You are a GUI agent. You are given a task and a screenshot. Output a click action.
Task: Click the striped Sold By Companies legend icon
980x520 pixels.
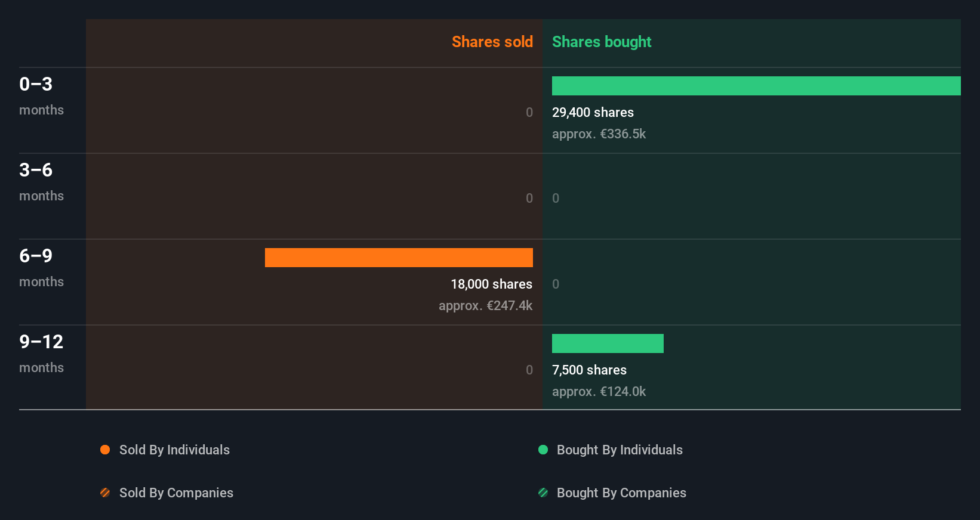(x=105, y=493)
